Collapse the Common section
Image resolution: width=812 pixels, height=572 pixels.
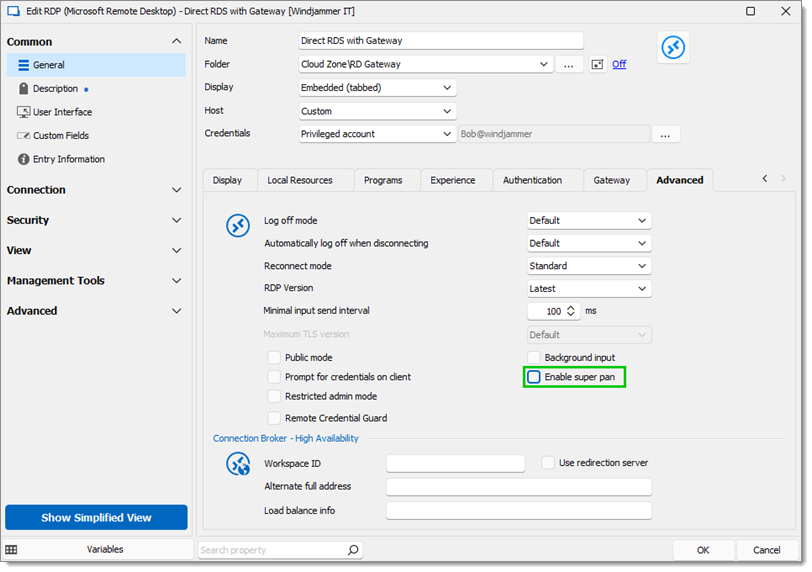click(x=177, y=41)
